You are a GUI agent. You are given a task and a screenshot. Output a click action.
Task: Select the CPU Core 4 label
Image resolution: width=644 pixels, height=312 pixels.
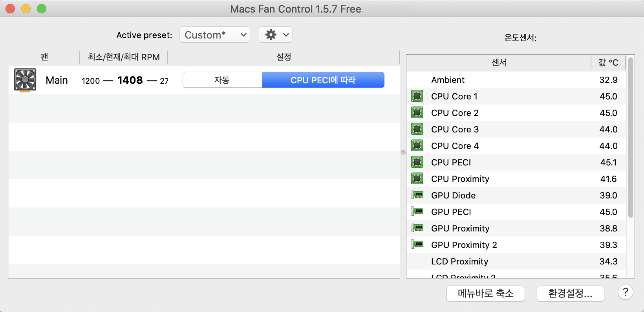[x=455, y=146]
